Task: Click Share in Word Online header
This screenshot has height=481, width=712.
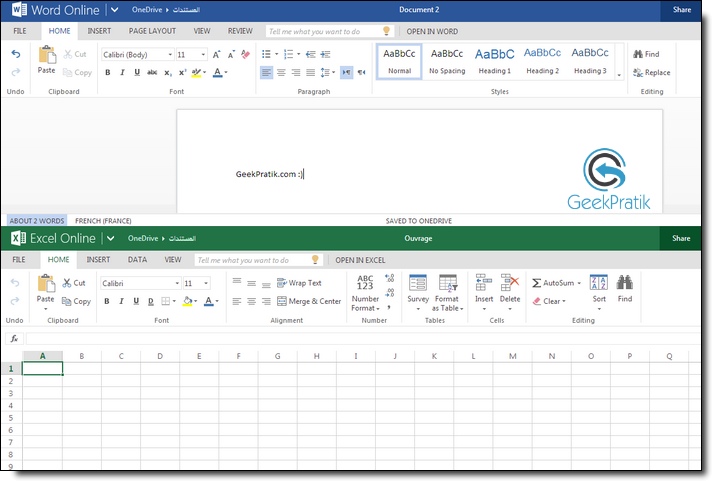Action: point(682,10)
